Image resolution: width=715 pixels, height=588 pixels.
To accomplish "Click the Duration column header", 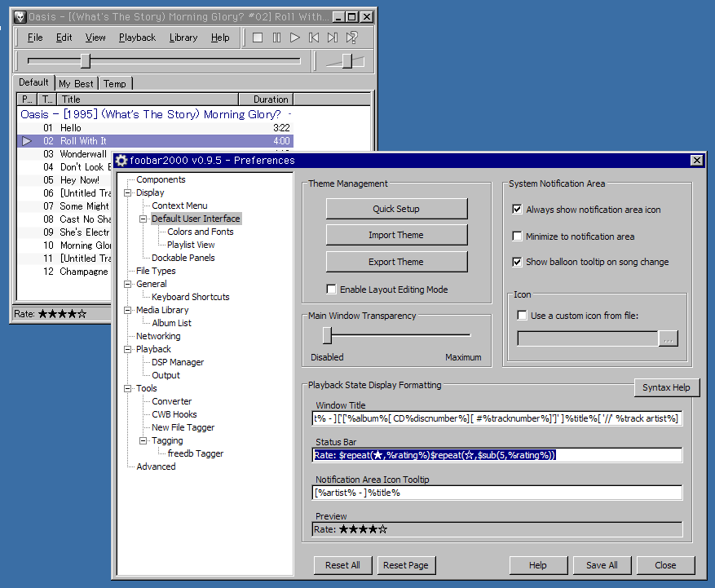I will click(x=266, y=99).
